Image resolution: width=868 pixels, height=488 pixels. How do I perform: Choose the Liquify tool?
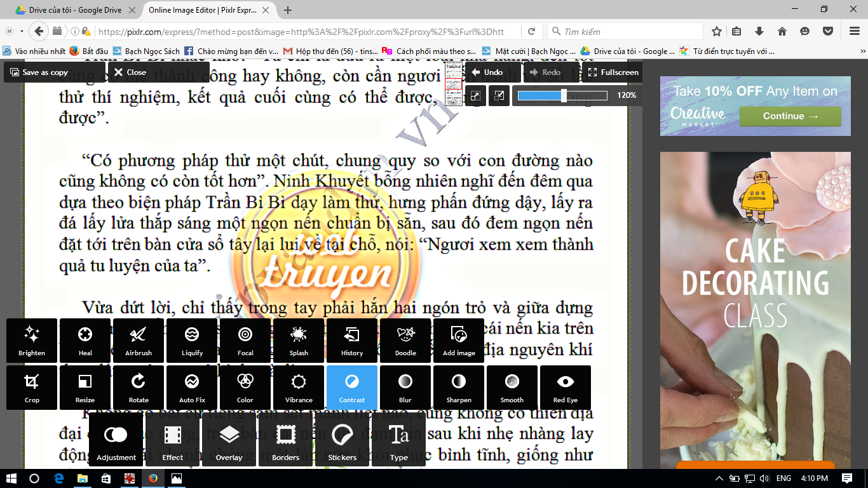pos(192,340)
